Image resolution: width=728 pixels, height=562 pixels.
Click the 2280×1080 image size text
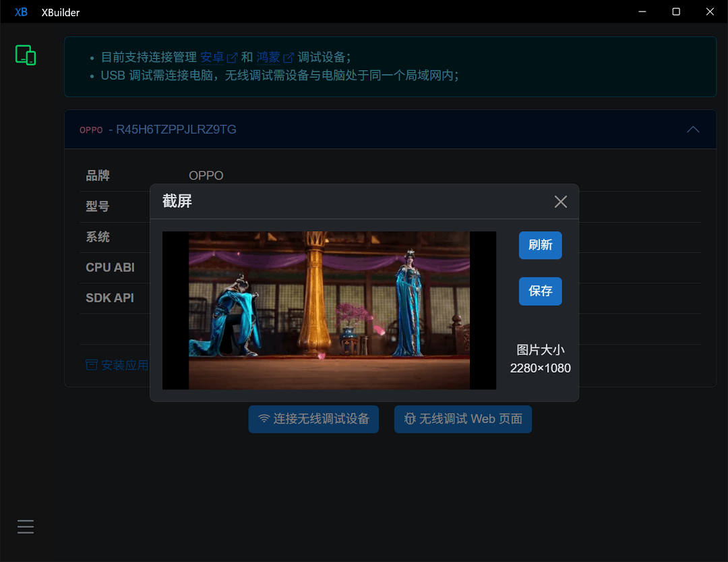pos(541,368)
